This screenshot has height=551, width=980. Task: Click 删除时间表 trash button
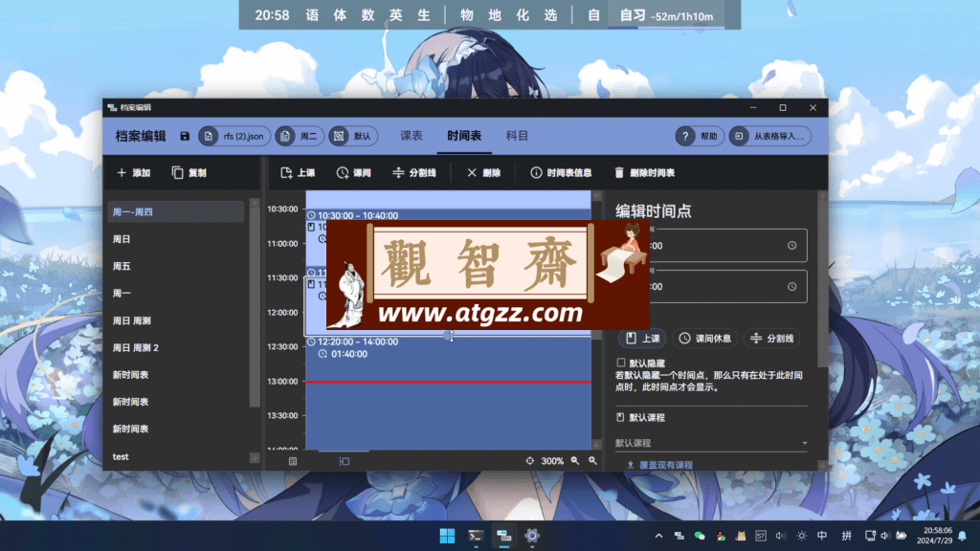click(x=644, y=173)
